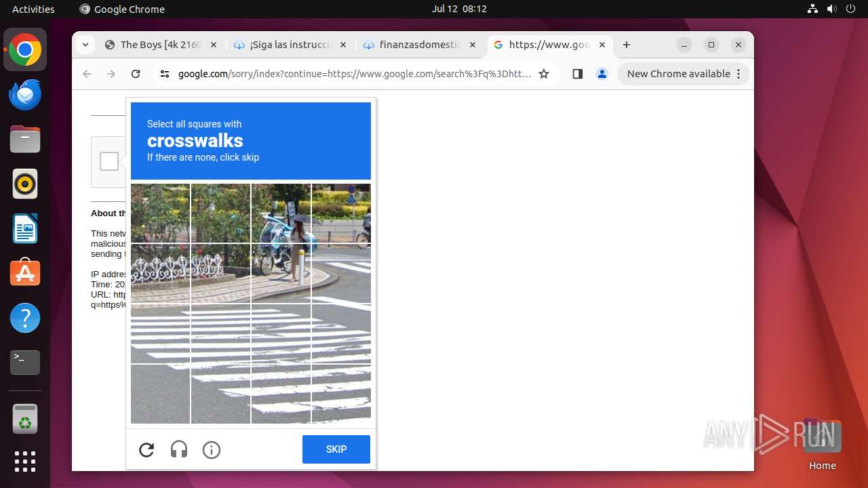The image size is (868, 488).
Task: Open Help from the dock
Action: click(x=25, y=318)
